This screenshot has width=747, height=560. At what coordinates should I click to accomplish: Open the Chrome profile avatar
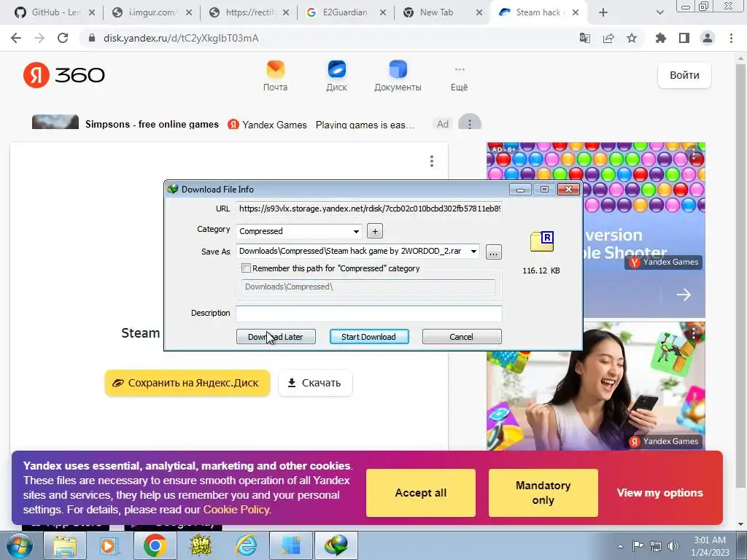click(x=708, y=38)
